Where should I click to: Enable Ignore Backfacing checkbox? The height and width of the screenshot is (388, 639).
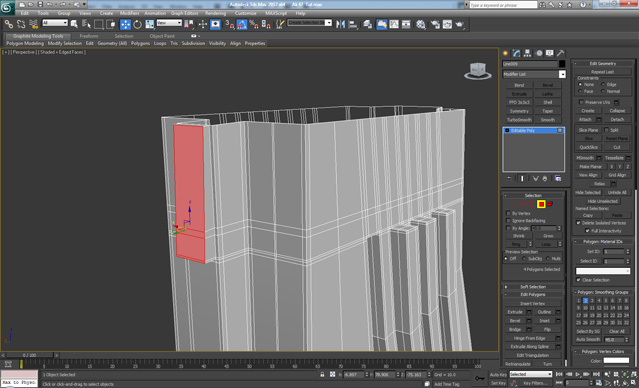coord(508,221)
